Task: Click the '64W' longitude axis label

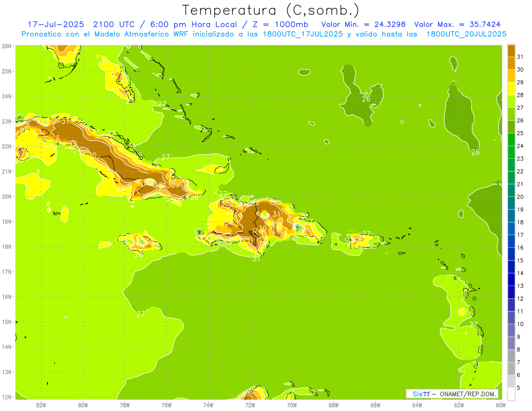Action: [x=417, y=405]
